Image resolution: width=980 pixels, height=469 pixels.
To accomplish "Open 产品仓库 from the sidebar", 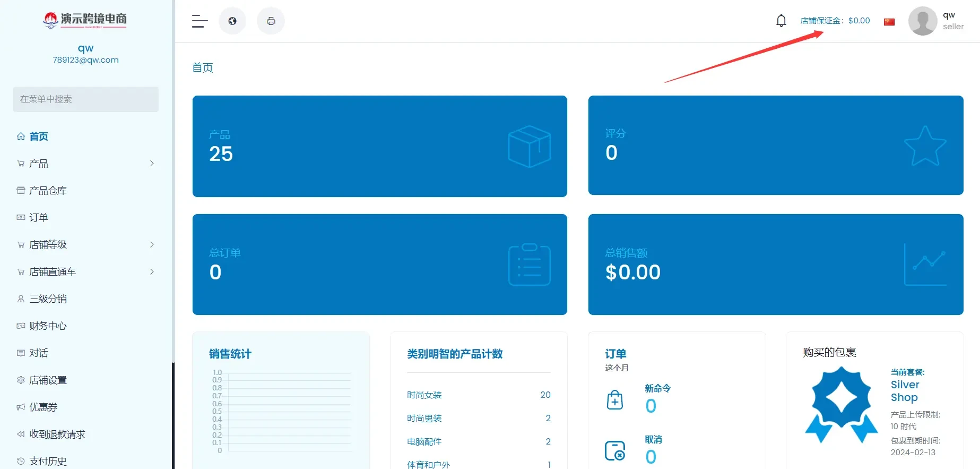I will [x=48, y=191].
